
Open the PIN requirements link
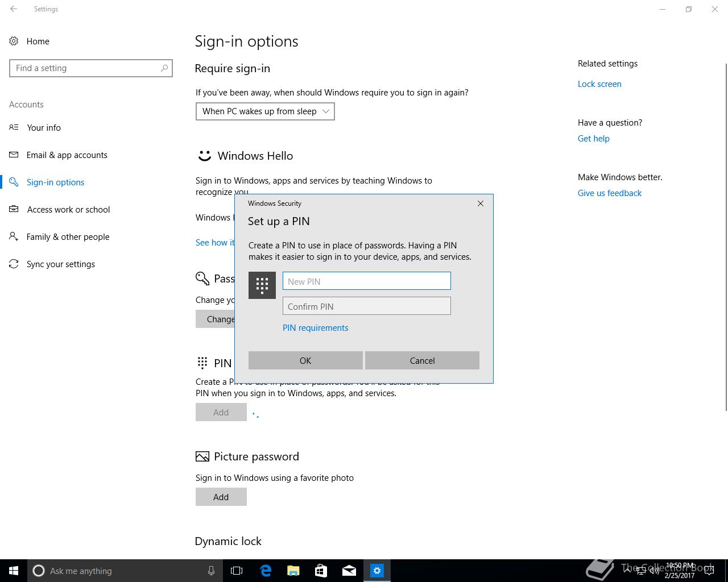[x=315, y=328]
